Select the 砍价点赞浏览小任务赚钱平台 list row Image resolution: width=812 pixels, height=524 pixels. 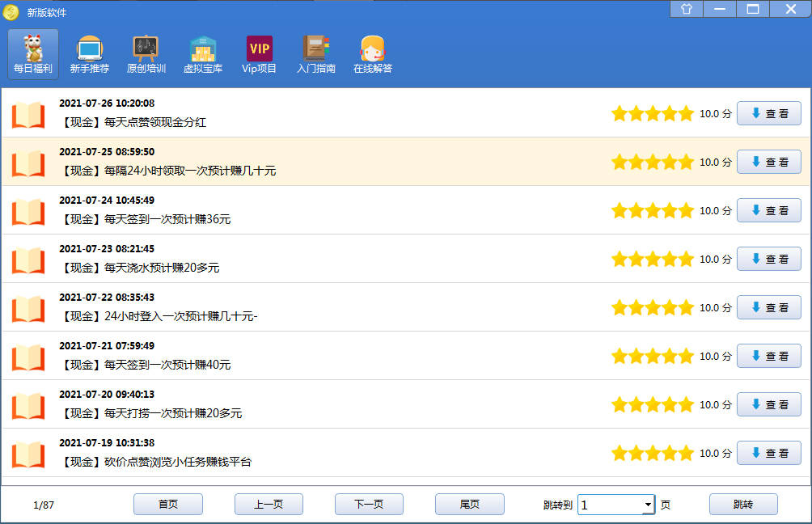click(324, 454)
